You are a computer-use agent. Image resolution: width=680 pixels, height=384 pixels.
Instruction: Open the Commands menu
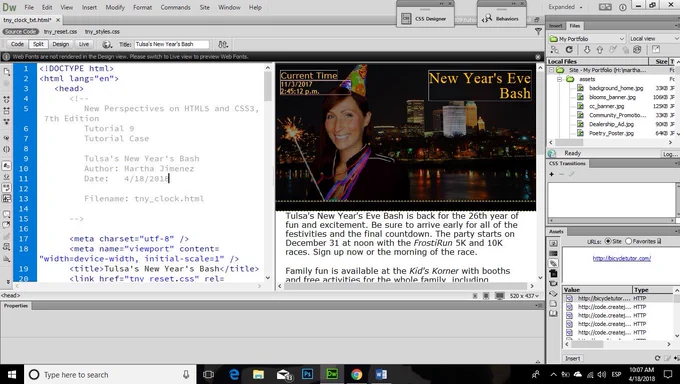point(175,7)
